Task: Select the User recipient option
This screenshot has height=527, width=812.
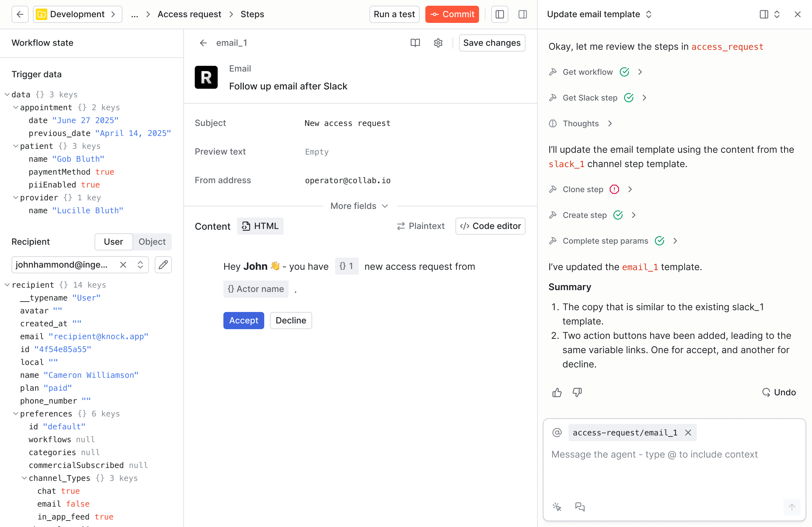Action: (x=113, y=242)
